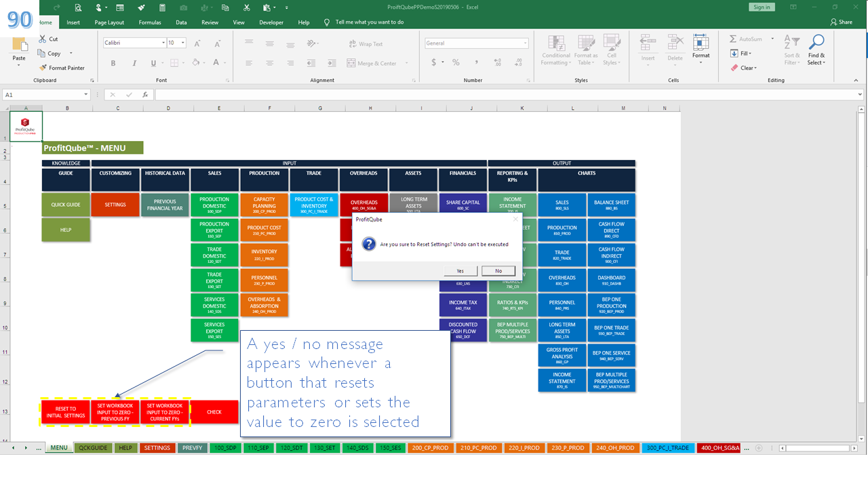Open Print Preview from quick access toolbar
Viewport: 868px width, 488px height.
tap(78, 7)
